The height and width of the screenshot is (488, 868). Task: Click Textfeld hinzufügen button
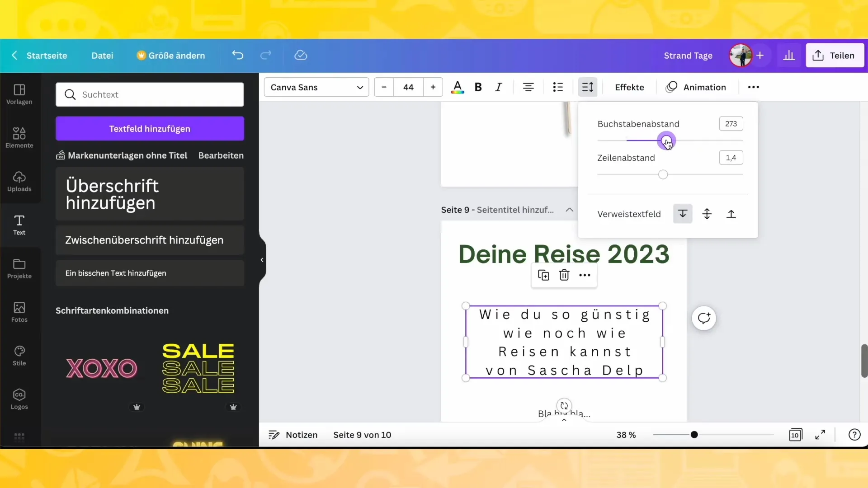(150, 129)
